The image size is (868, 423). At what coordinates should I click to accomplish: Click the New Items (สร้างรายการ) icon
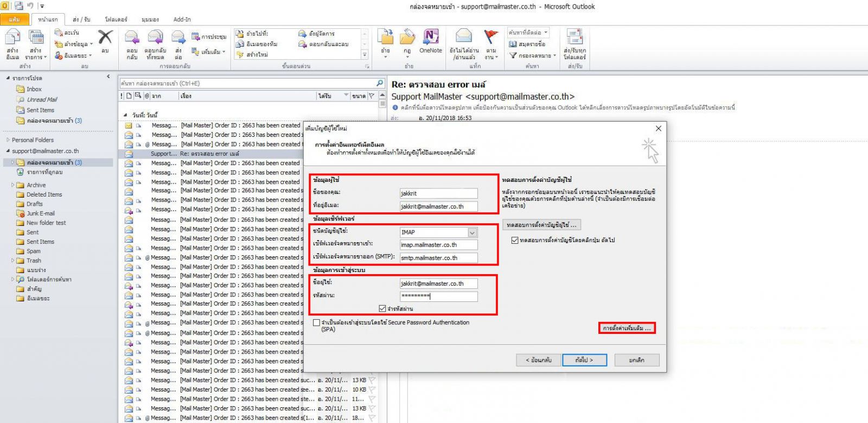click(x=36, y=38)
